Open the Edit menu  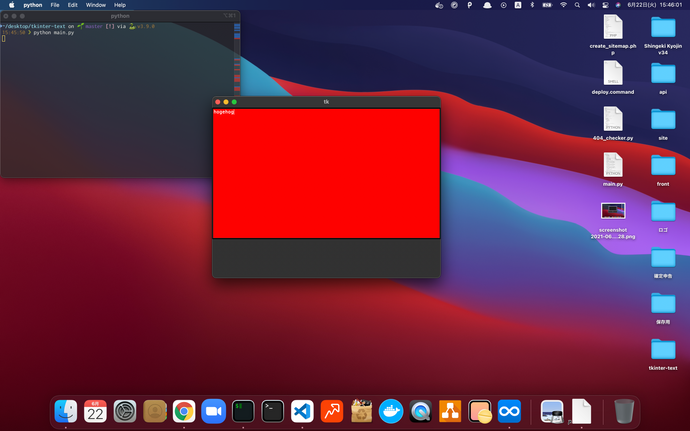pyautogui.click(x=73, y=5)
